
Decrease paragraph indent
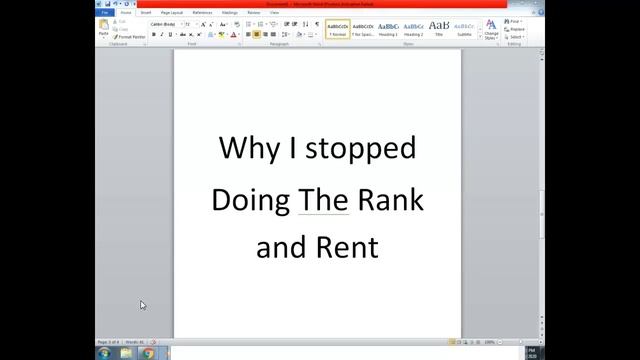click(x=287, y=24)
